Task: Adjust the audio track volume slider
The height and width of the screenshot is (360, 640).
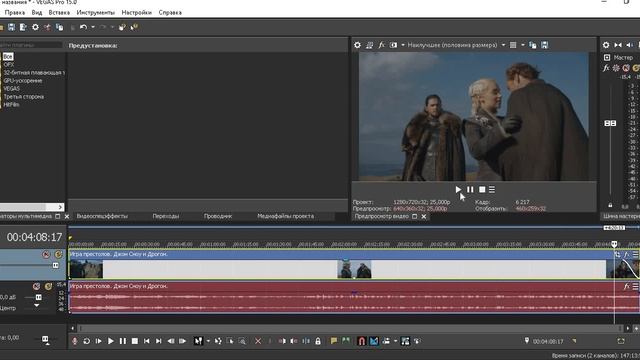Action: pos(39,297)
